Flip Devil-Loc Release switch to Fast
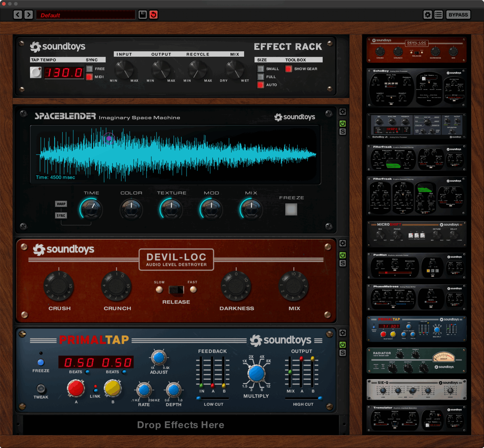 181,290
